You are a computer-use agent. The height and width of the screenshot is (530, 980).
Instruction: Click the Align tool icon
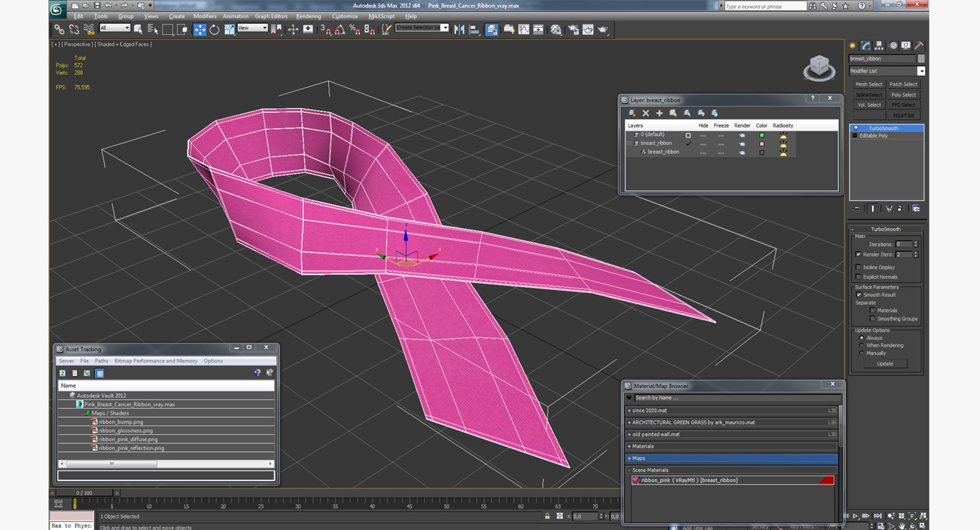coord(474,30)
